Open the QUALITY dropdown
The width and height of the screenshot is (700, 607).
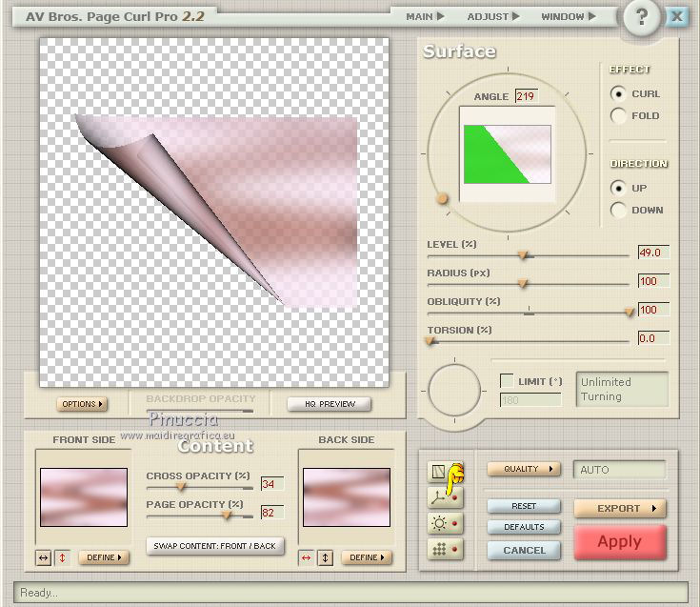click(x=524, y=469)
